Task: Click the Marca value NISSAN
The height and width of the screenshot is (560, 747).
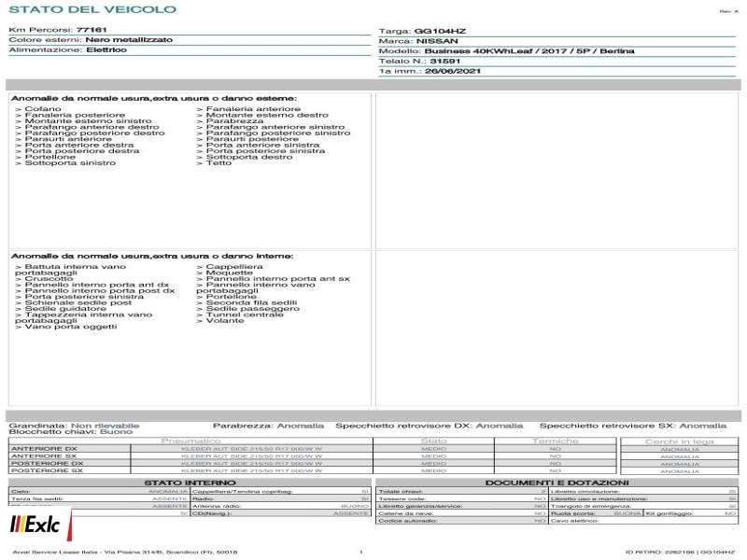Action: coord(437,41)
